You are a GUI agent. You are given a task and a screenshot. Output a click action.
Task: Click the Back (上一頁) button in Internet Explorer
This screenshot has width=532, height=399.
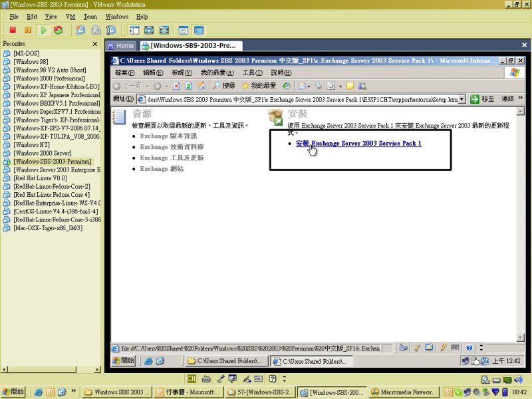(x=128, y=86)
